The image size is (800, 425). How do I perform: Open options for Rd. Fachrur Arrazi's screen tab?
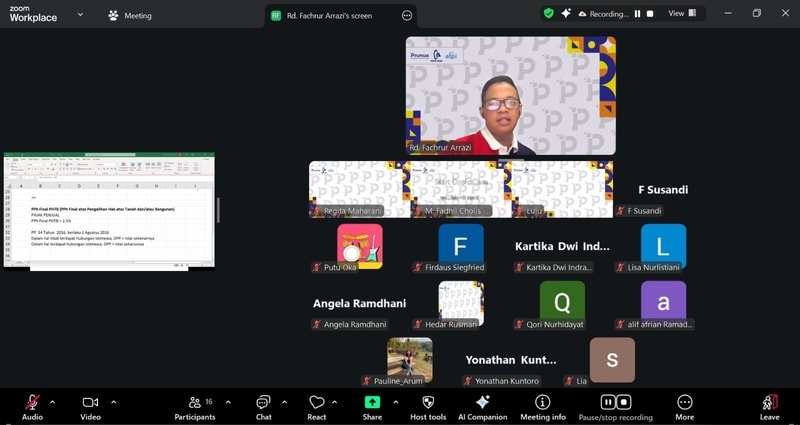pos(407,15)
